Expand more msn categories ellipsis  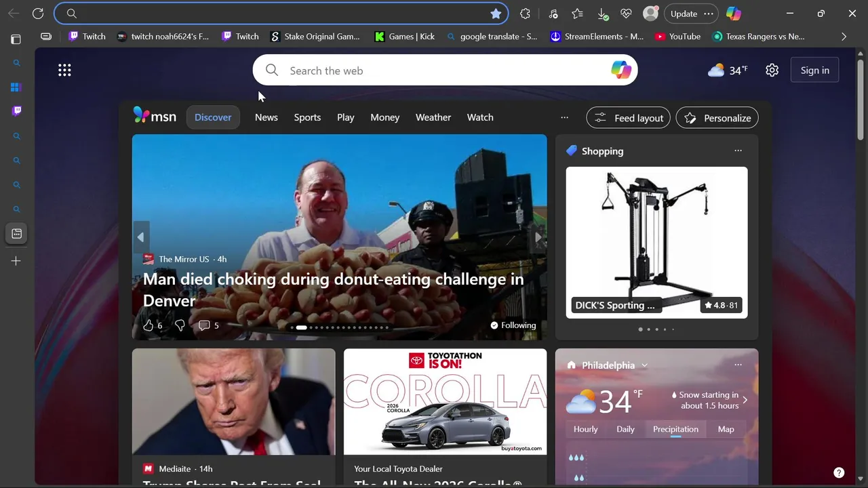point(564,117)
